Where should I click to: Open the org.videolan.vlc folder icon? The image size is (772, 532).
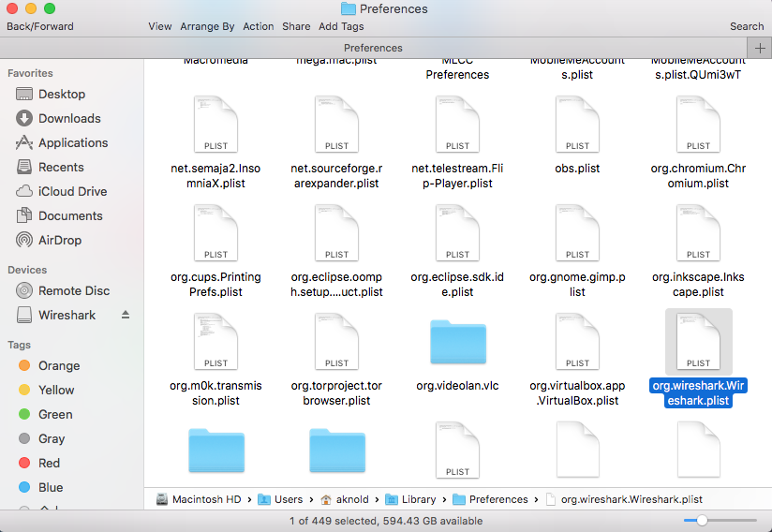457,343
